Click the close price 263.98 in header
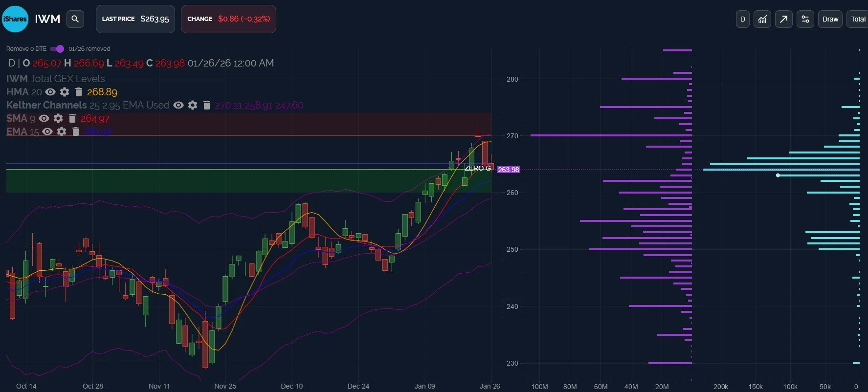Viewport: 868px width, 392px height. click(x=170, y=63)
